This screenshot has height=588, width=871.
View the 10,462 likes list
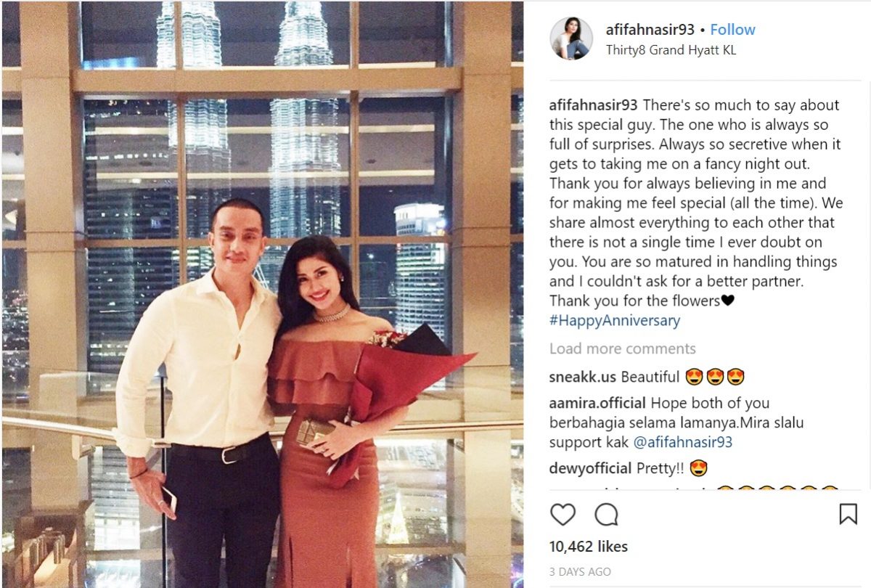coord(589,547)
